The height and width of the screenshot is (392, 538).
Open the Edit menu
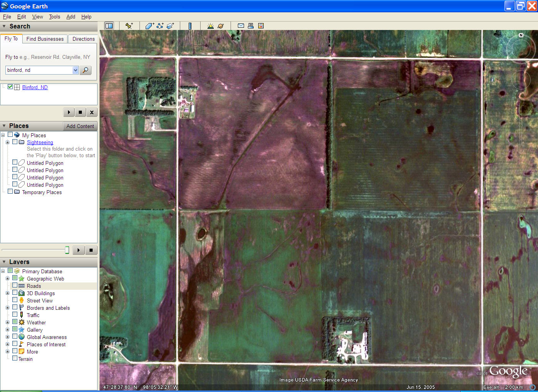[x=22, y=17]
